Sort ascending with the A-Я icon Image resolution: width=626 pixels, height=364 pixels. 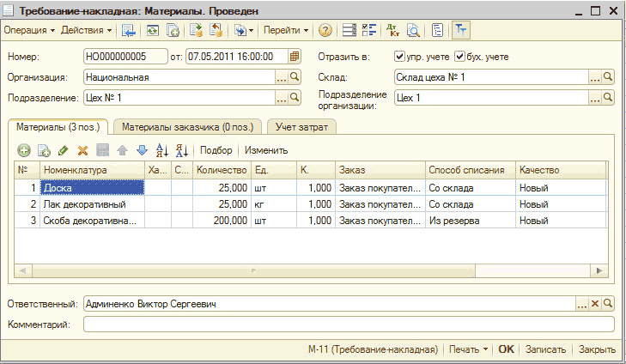click(161, 150)
